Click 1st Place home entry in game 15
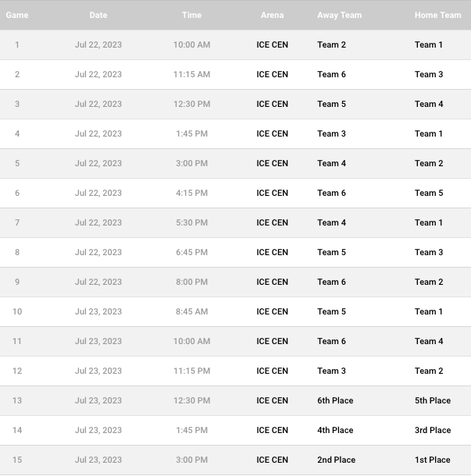This screenshot has width=471, height=476. tap(433, 460)
